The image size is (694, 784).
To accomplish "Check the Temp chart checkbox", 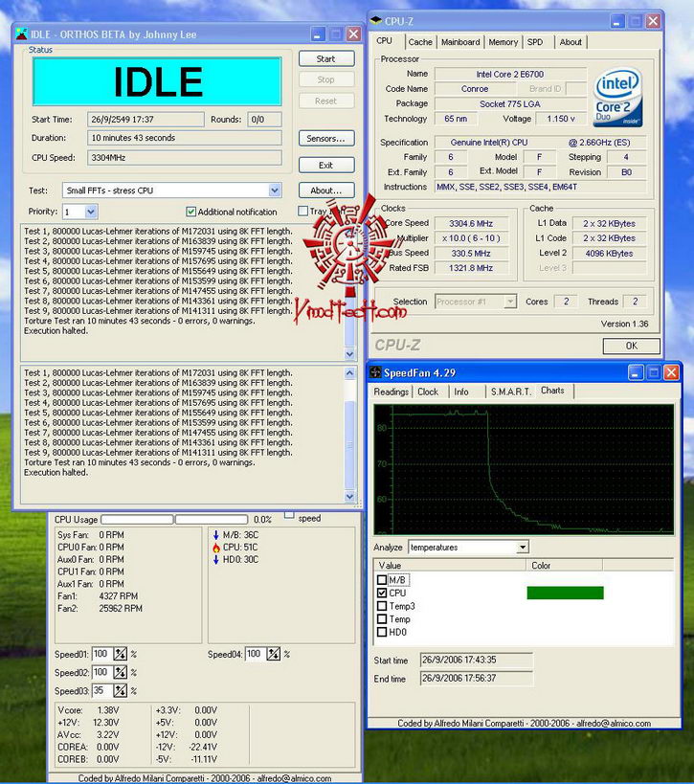I will (x=382, y=619).
